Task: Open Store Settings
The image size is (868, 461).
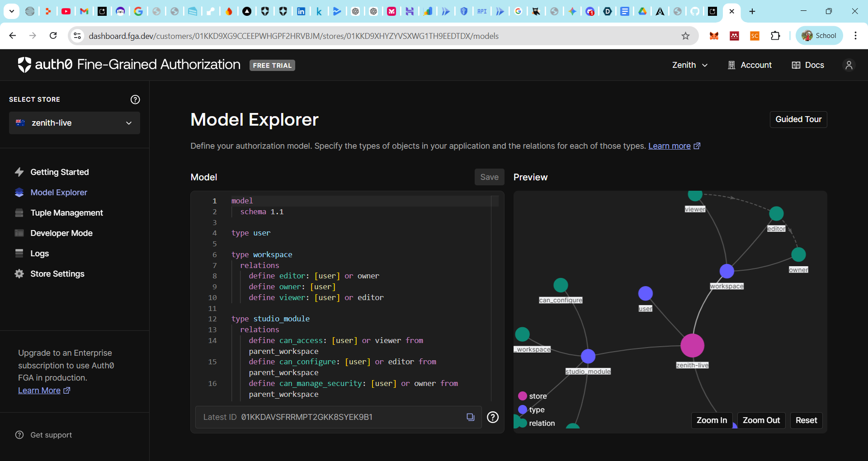Action: [x=57, y=274]
